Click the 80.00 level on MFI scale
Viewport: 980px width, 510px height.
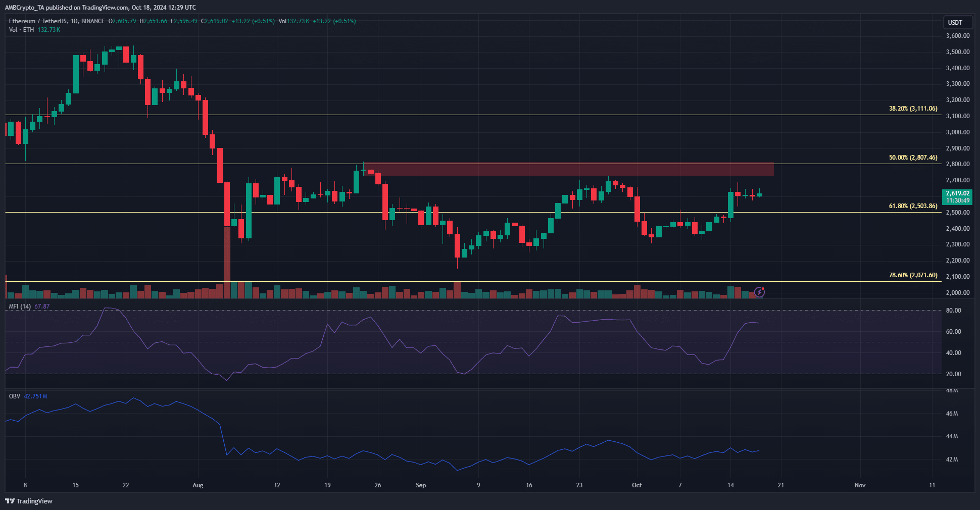[954, 311]
